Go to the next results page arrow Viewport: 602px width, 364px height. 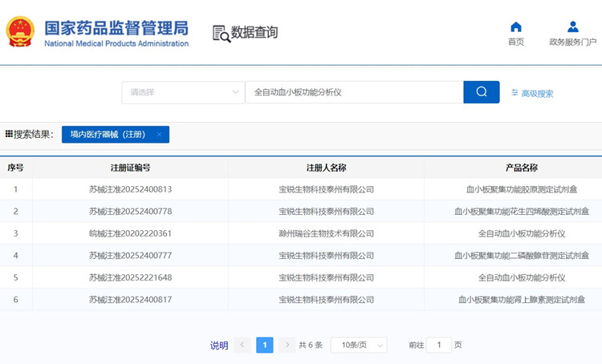click(x=287, y=345)
